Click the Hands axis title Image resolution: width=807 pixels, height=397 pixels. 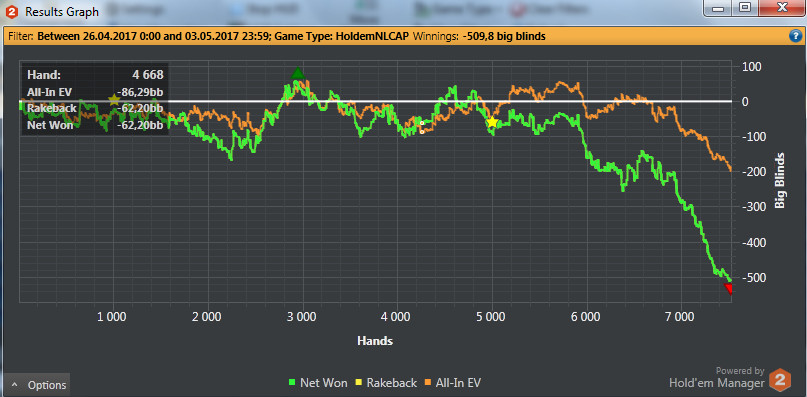(x=375, y=340)
